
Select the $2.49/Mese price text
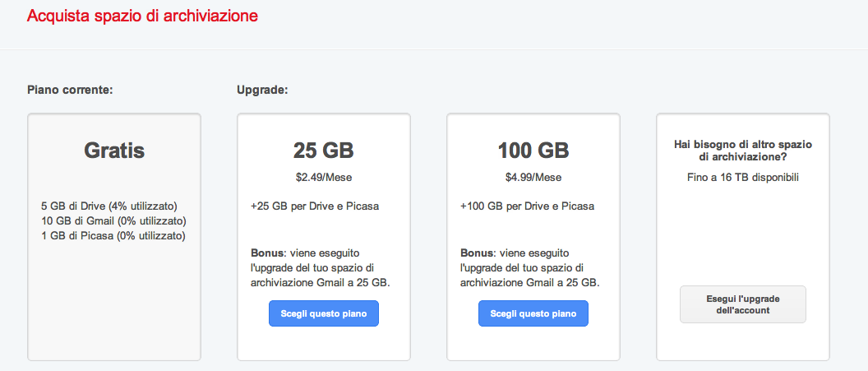(x=324, y=178)
